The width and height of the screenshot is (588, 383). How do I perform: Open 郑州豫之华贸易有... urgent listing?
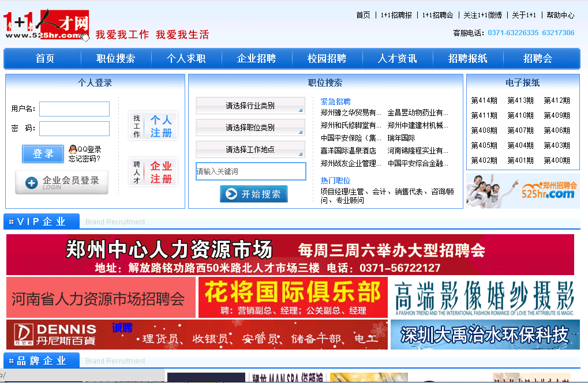(x=351, y=112)
